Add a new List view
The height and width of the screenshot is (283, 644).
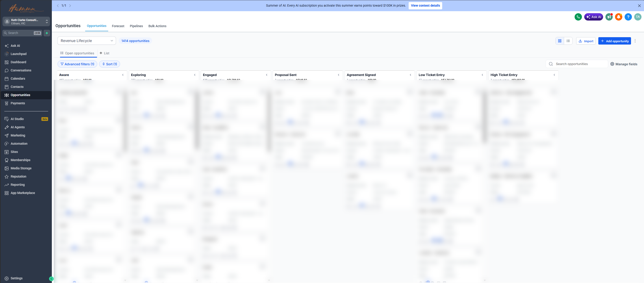(105, 53)
